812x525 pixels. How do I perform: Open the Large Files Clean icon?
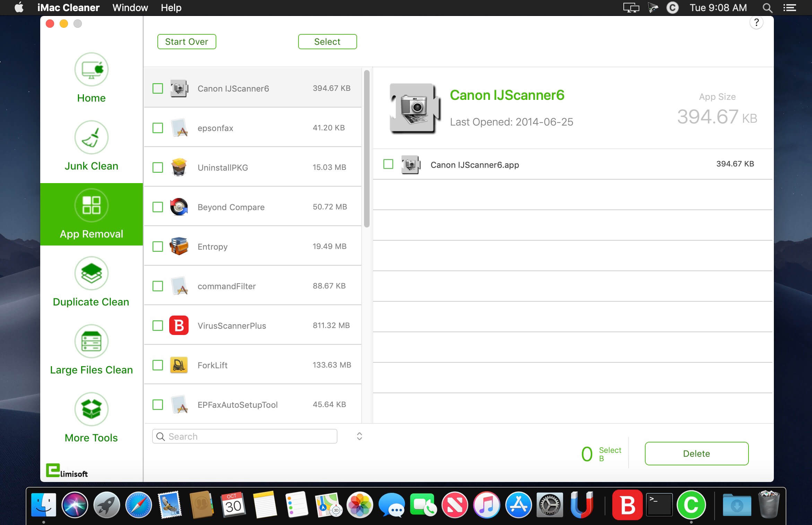[x=92, y=341]
